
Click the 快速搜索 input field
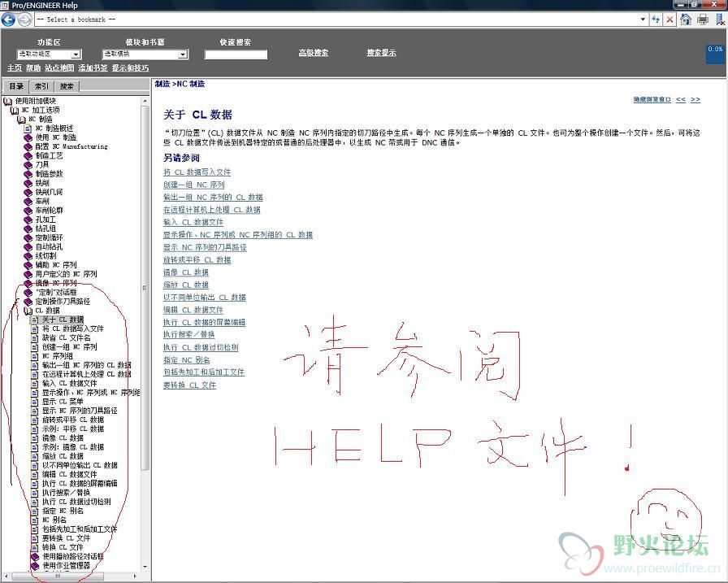point(236,54)
